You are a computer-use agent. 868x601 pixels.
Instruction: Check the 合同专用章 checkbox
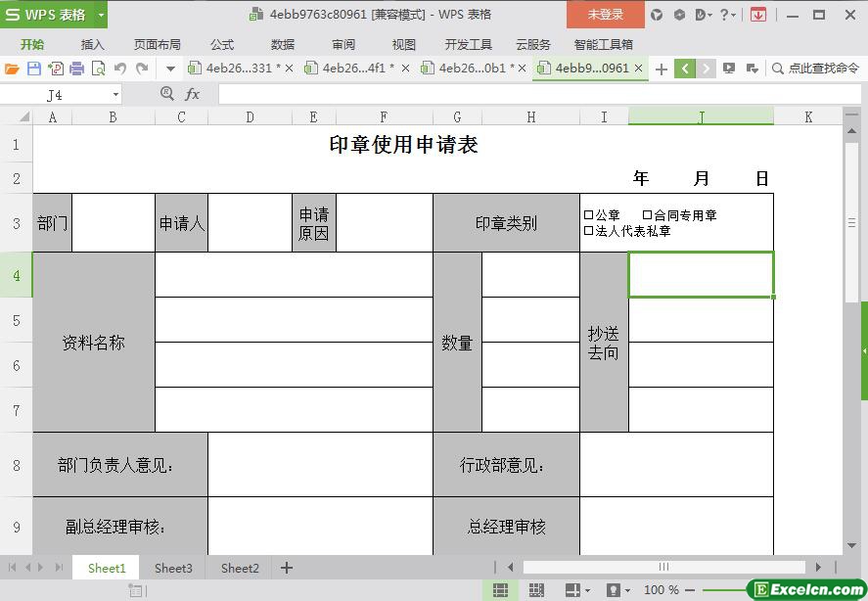point(647,215)
